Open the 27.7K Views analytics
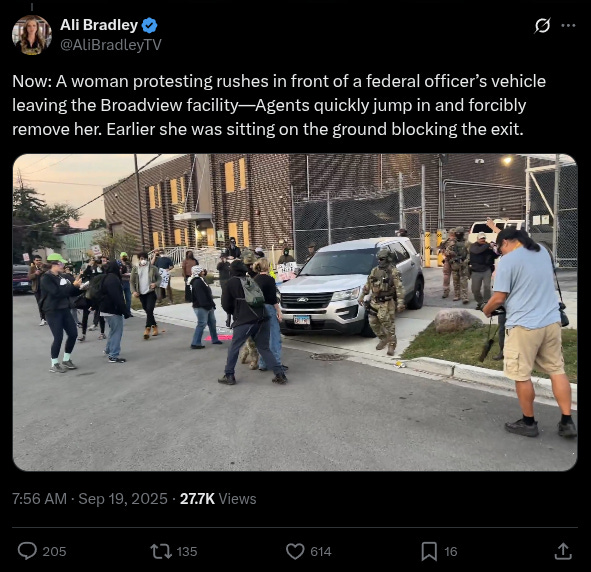This screenshot has height=572, width=591. [218, 499]
